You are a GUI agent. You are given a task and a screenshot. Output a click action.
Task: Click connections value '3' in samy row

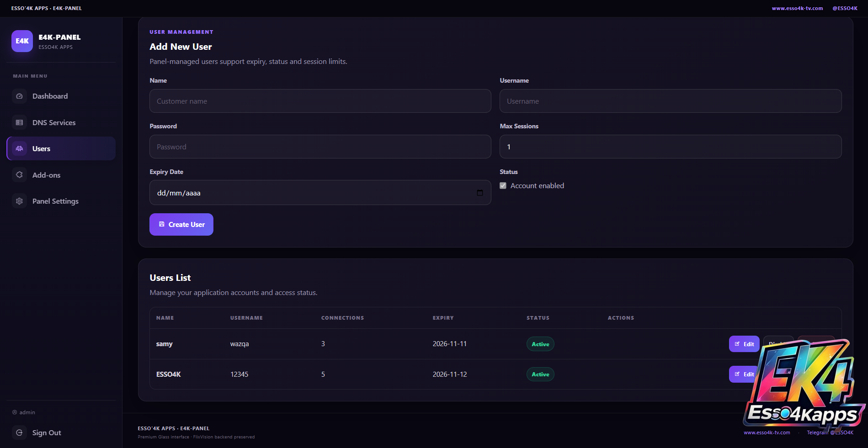(323, 344)
